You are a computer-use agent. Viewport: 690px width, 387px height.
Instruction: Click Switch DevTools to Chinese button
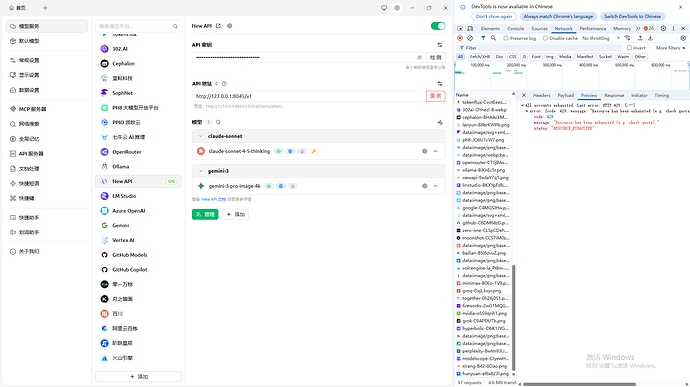pos(632,16)
